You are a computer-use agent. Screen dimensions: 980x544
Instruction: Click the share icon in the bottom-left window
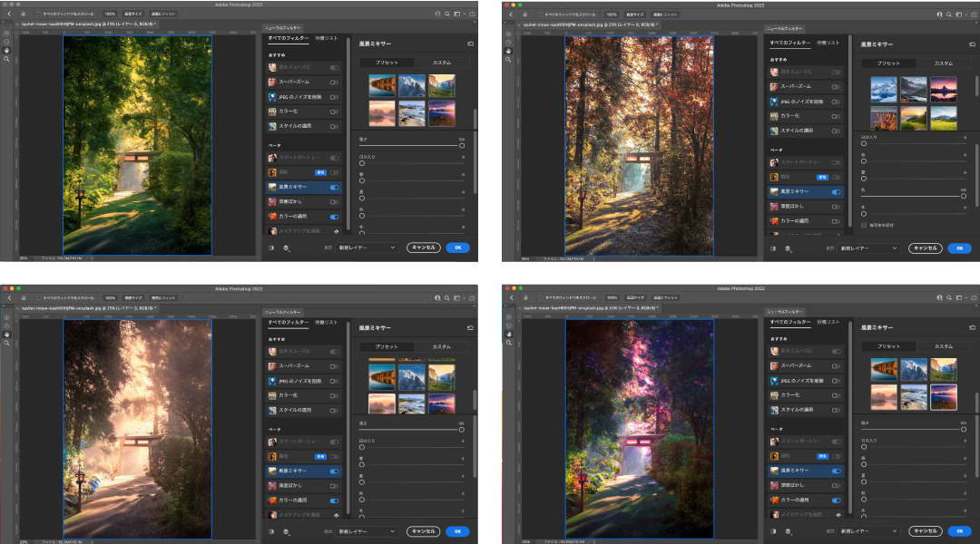tap(472, 298)
